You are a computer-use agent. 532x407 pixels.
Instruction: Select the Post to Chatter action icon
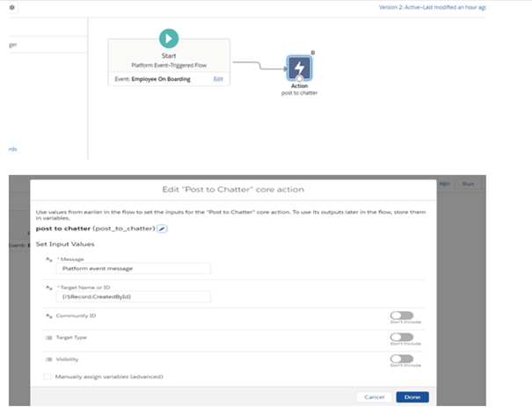300,68
